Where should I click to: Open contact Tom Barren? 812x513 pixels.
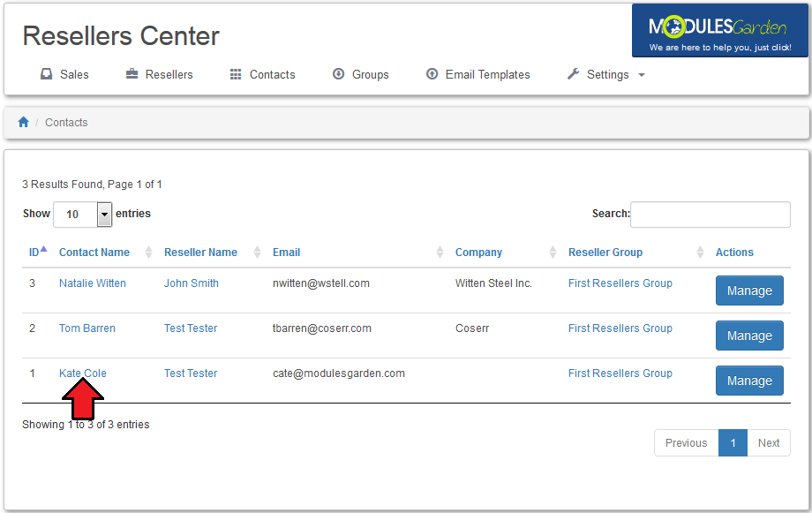pos(87,328)
